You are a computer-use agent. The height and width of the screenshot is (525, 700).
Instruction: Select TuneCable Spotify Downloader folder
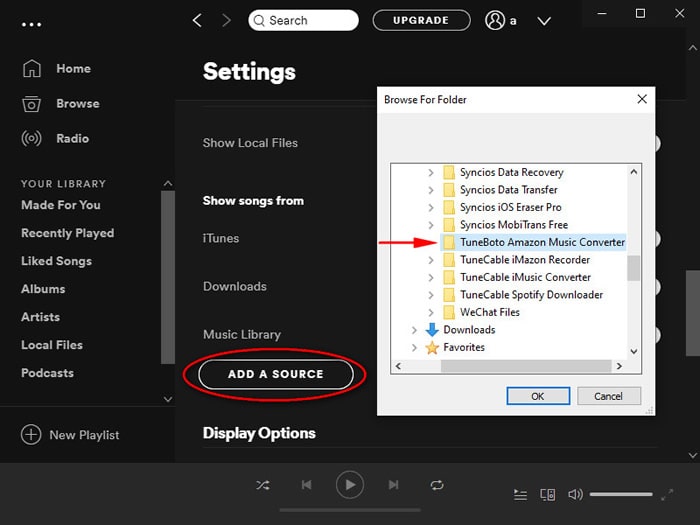point(523,295)
